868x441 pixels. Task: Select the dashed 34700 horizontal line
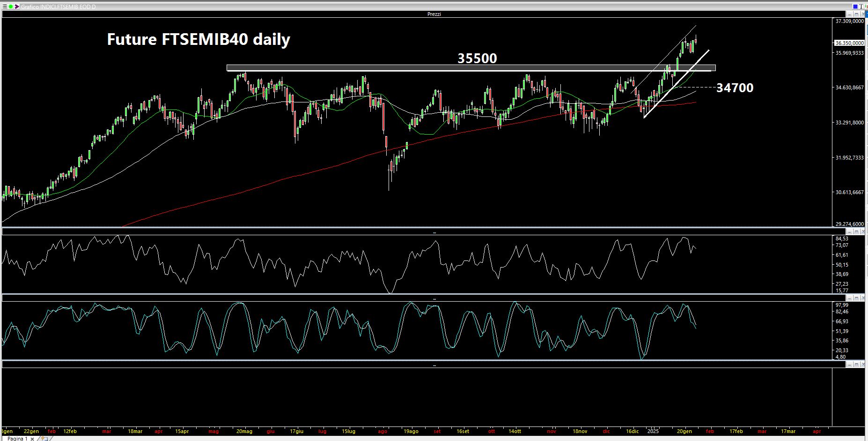point(694,87)
